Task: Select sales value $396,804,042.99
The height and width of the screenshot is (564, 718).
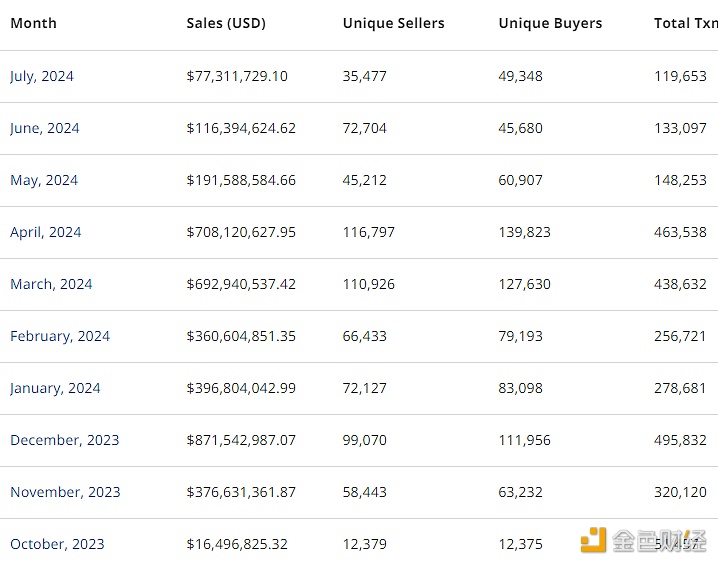Action: (241, 389)
